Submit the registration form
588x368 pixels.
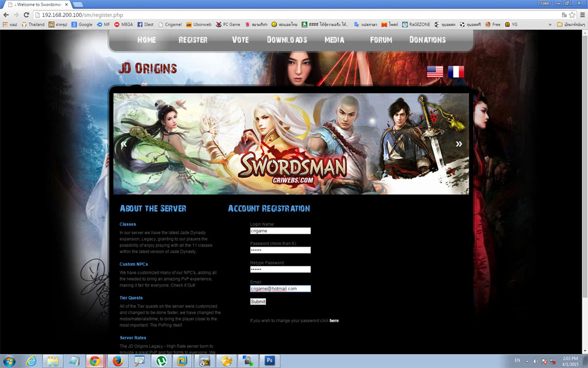pyautogui.click(x=258, y=301)
